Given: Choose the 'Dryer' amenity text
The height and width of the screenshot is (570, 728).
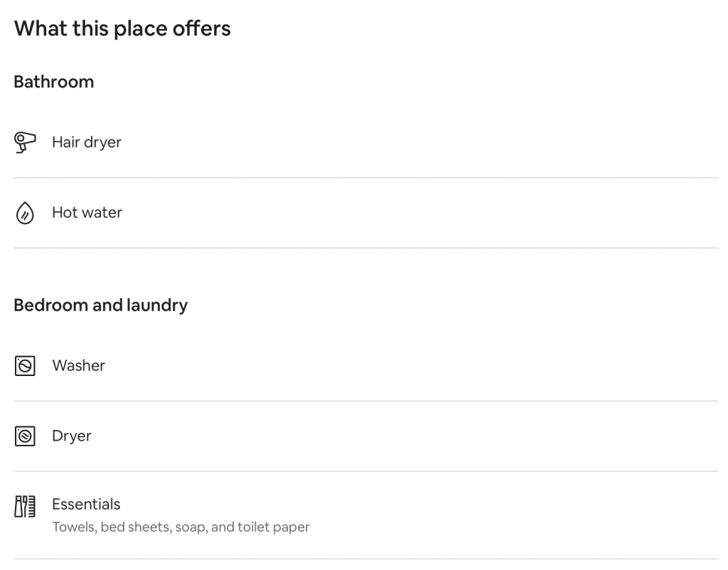Looking at the screenshot, I should pos(72,436).
